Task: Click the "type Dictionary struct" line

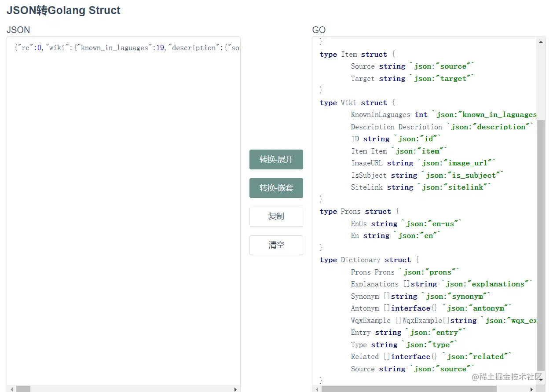Action: [x=369, y=260]
